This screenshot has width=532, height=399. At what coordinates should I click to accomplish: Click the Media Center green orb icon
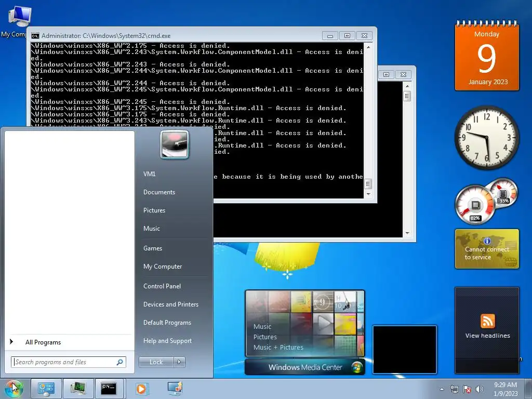coord(356,367)
